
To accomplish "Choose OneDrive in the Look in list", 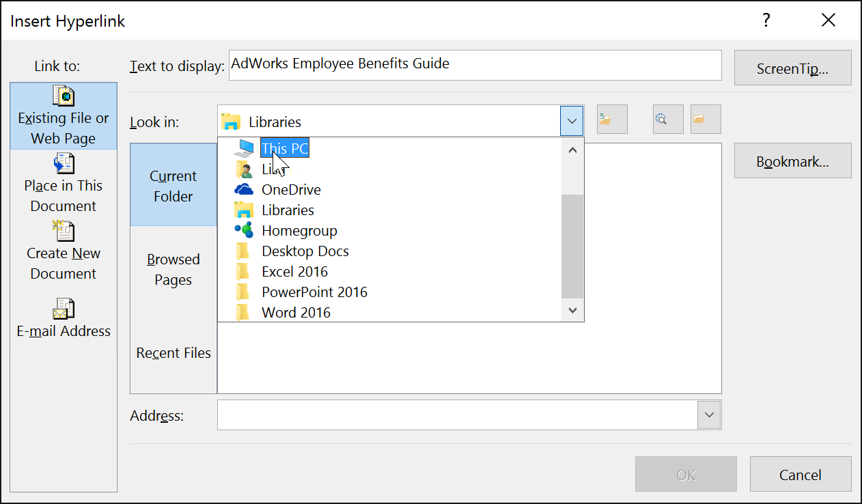I will (292, 189).
